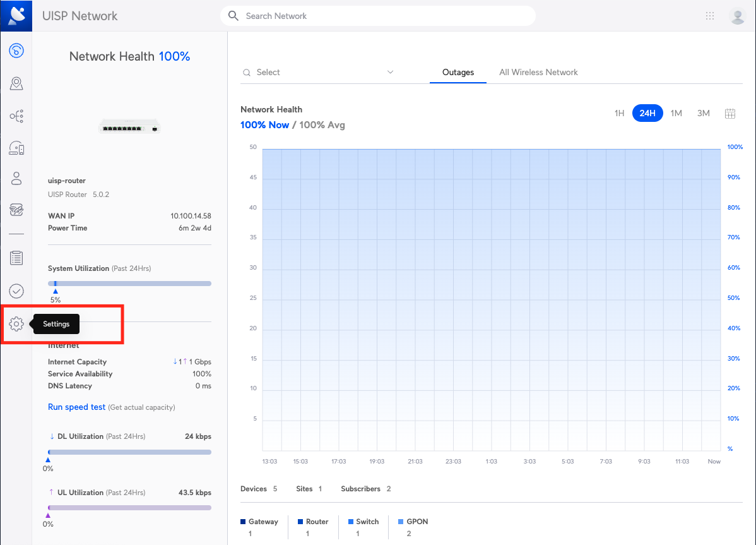The width and height of the screenshot is (756, 545).
Task: Click the 24 kbps DL value
Action: click(x=198, y=436)
